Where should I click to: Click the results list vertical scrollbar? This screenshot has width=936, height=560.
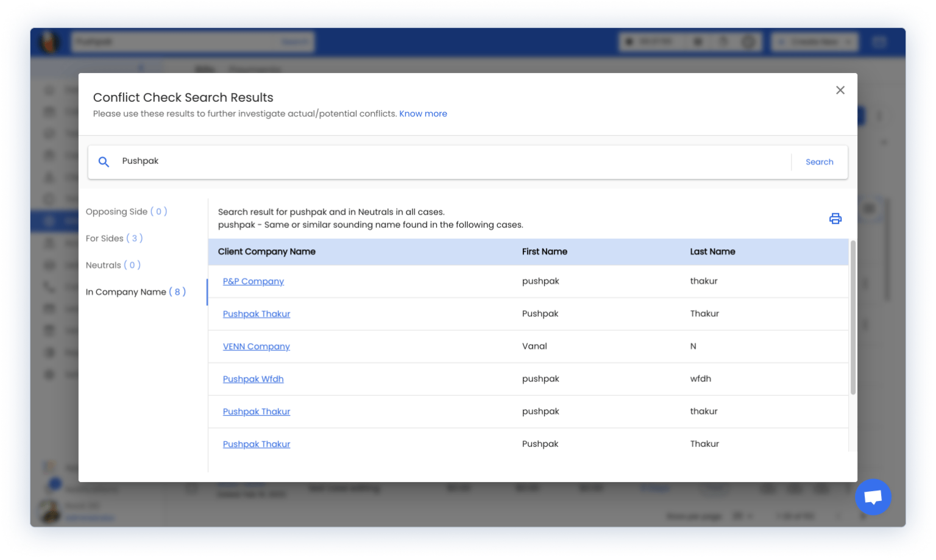[x=853, y=317]
